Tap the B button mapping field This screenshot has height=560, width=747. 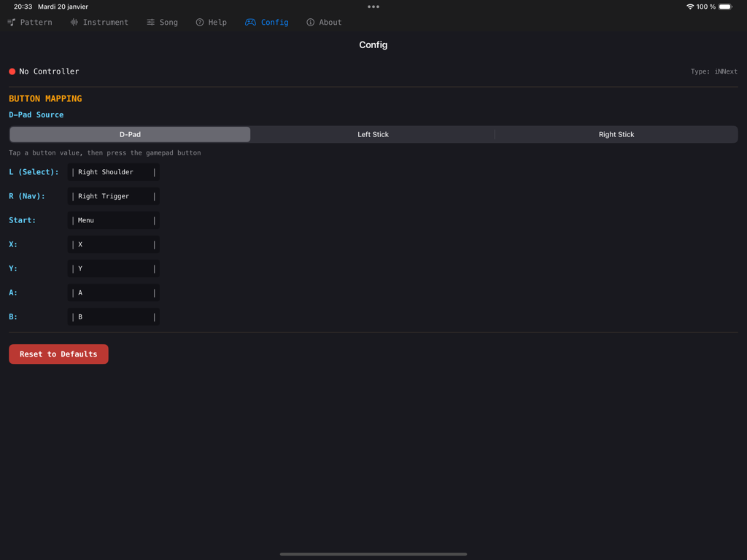pyautogui.click(x=113, y=316)
